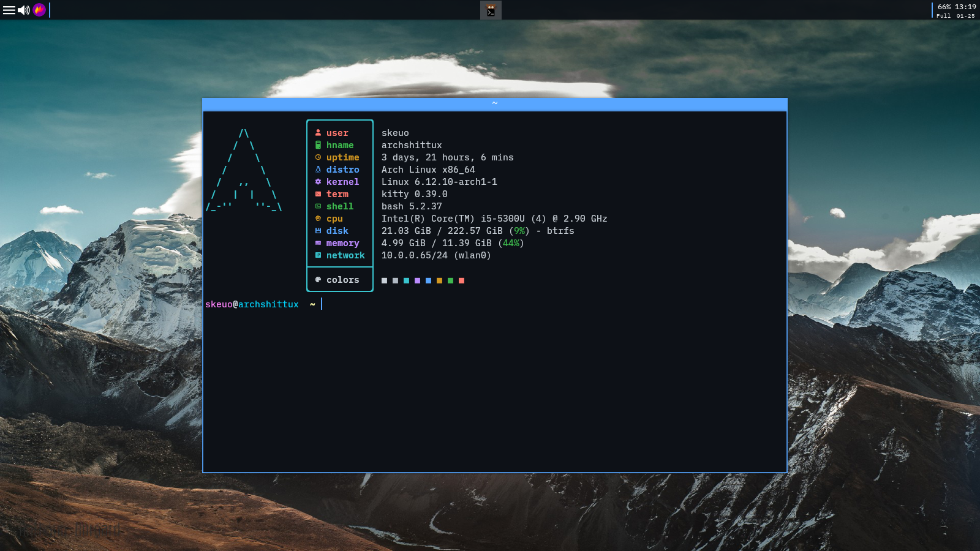Click the network icon
The image size is (980, 551).
pyautogui.click(x=318, y=255)
